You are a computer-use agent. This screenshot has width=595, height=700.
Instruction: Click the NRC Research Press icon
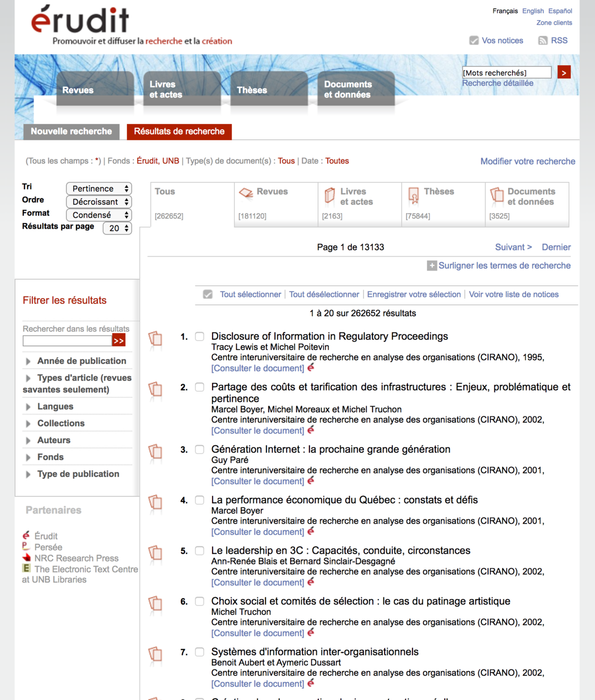tap(26, 558)
